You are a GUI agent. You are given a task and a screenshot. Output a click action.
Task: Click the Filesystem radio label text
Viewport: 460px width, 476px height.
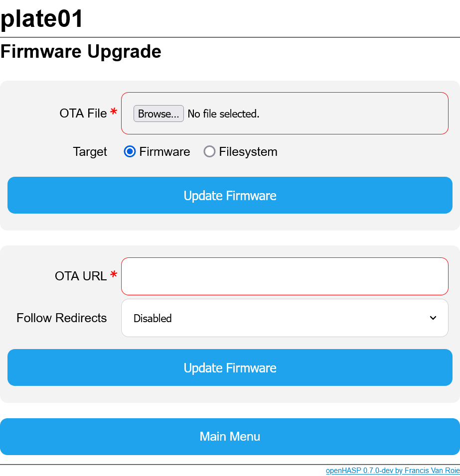[x=248, y=152]
